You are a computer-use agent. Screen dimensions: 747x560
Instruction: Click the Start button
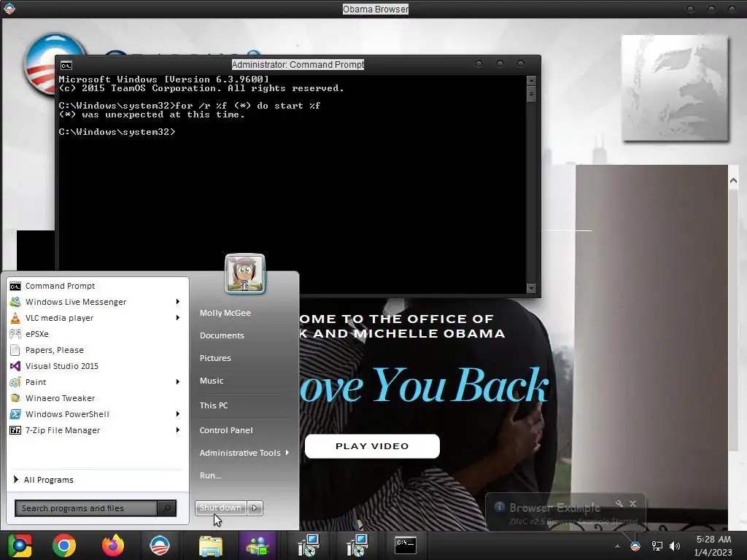20,545
